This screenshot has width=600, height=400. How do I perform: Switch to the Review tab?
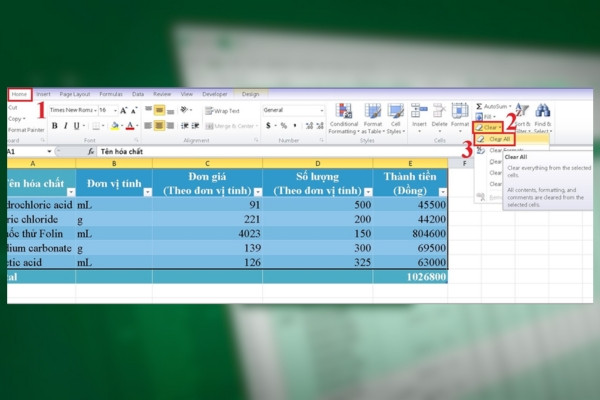162,94
